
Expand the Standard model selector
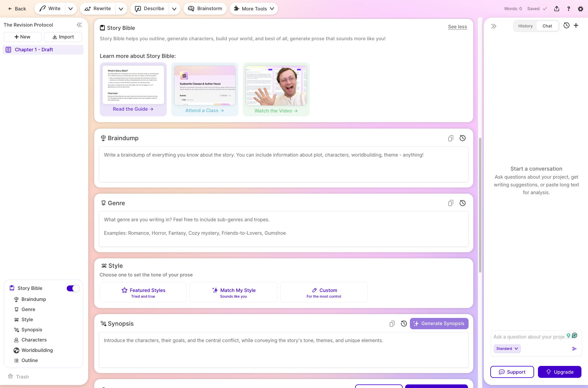pos(507,349)
